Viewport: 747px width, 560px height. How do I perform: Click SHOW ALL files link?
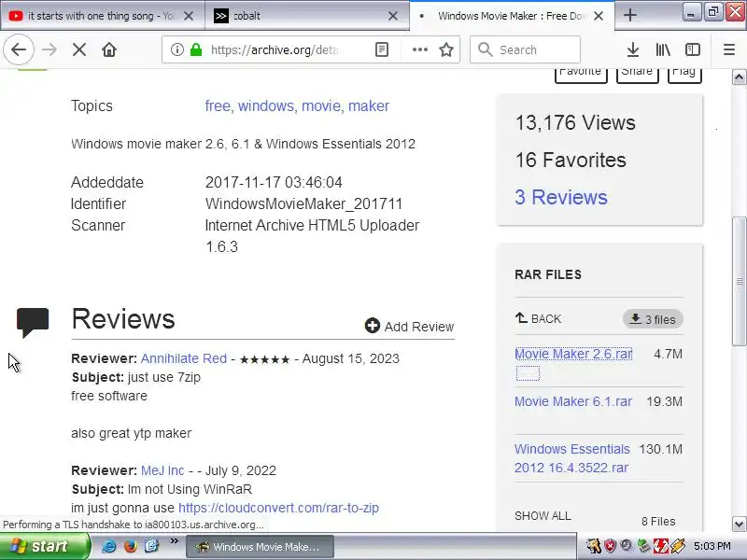(x=543, y=516)
